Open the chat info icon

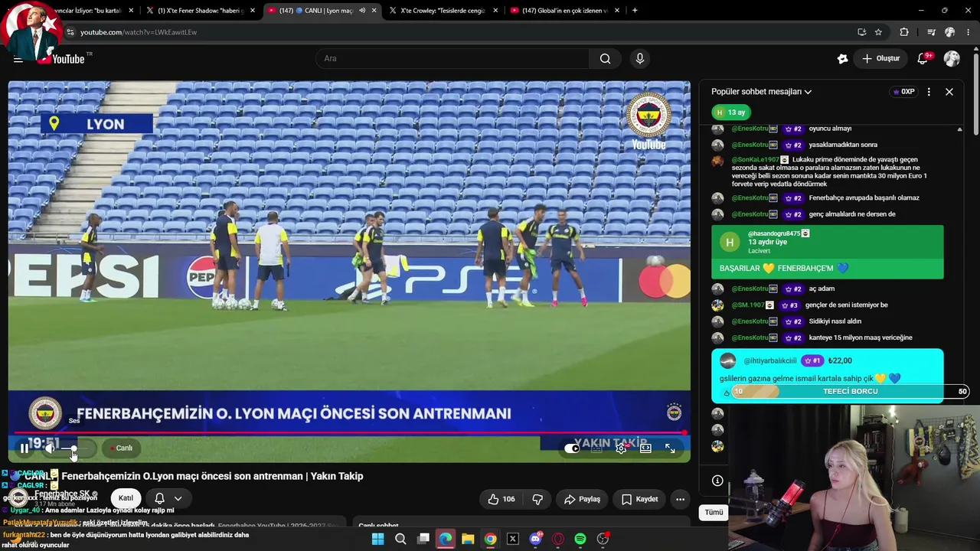[717, 481]
